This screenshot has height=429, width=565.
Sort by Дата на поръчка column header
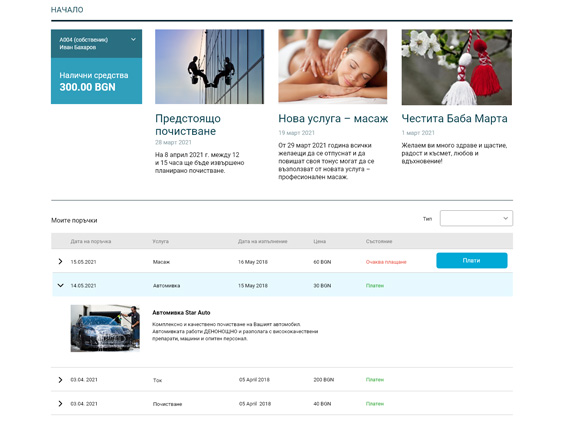pos(90,241)
